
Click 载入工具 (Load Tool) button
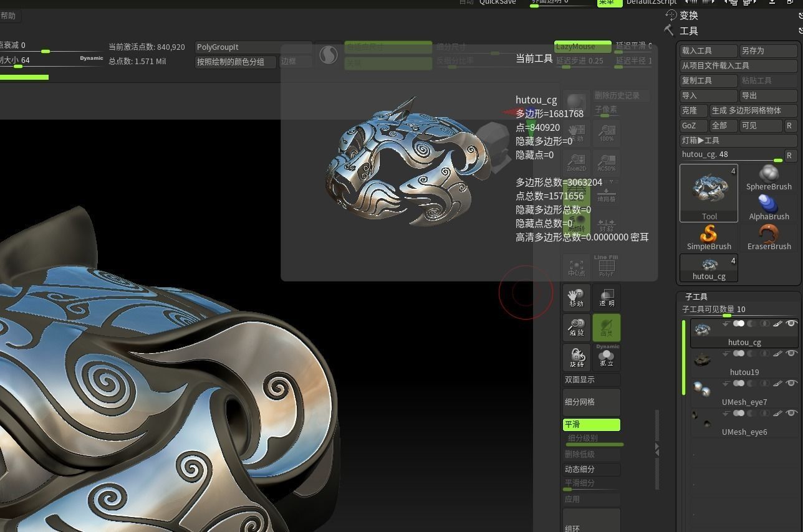point(709,50)
